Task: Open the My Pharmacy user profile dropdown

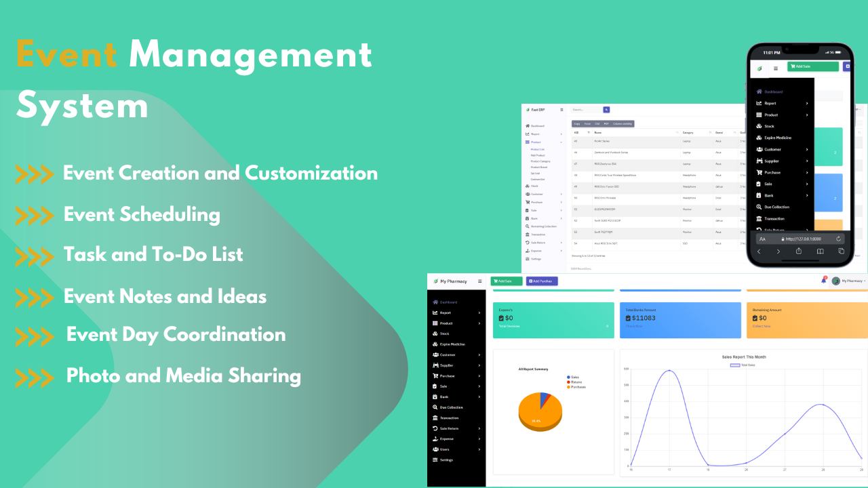Action: [848, 281]
